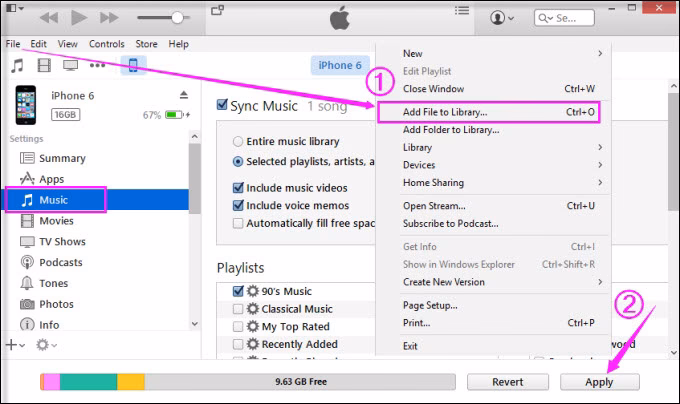Open the Store menu
The width and height of the screenshot is (680, 404).
146,44
